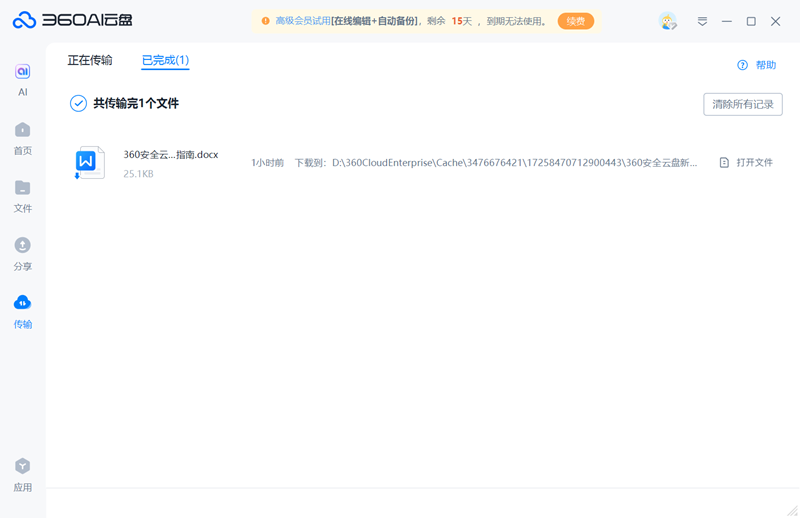Image resolution: width=800 pixels, height=518 pixels.
Task: Open the 应用 apps section
Action: tap(22, 474)
